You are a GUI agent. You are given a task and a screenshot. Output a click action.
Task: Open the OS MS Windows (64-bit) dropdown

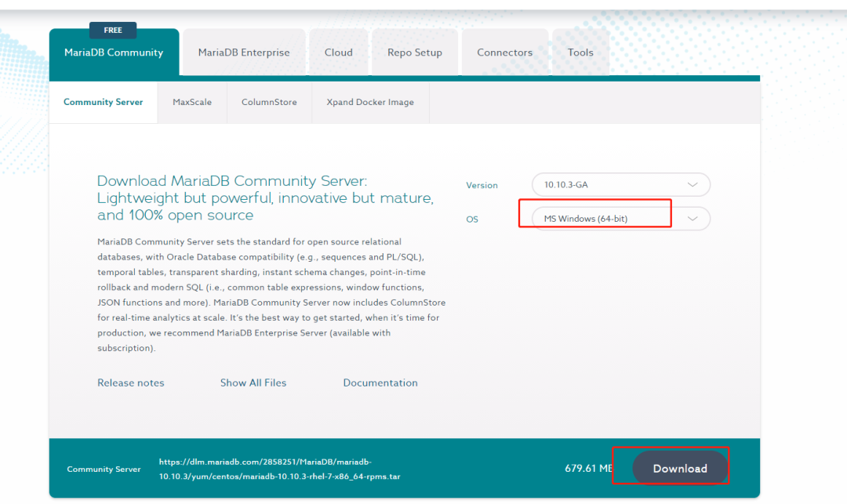[x=620, y=219]
